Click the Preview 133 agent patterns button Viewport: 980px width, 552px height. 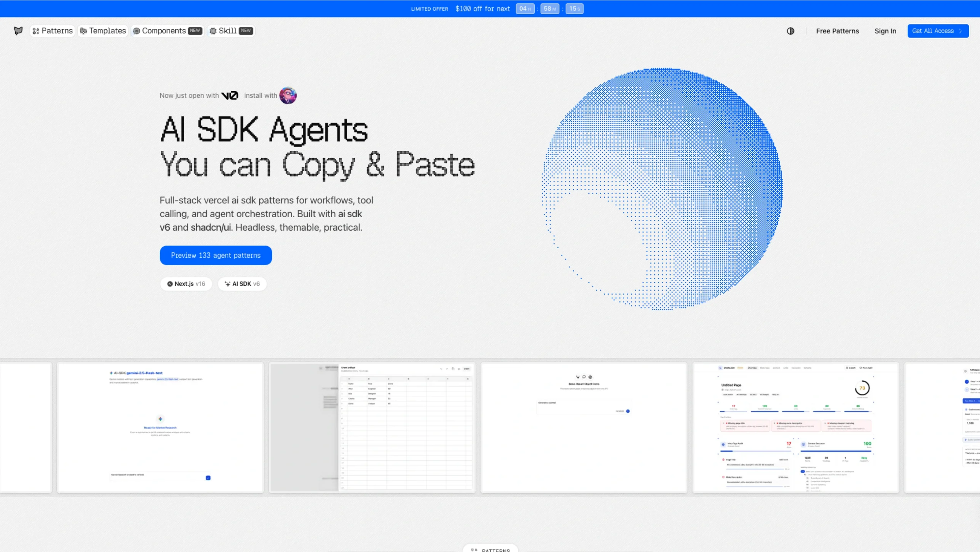point(216,255)
